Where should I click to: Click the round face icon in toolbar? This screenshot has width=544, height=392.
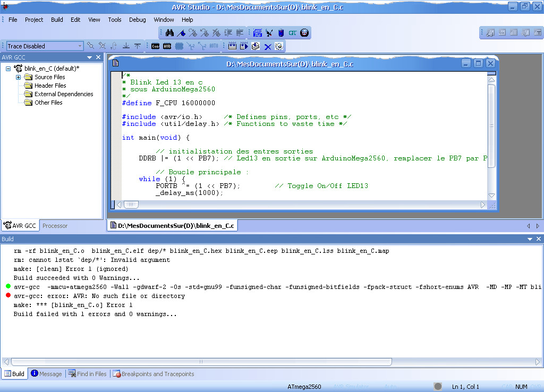[304, 33]
